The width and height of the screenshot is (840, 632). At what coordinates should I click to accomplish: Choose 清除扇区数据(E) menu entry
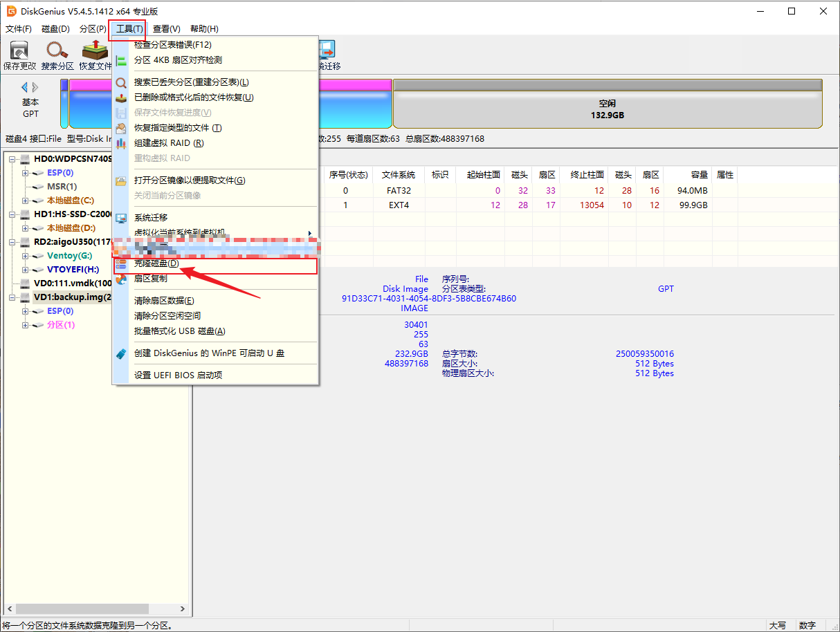point(214,301)
